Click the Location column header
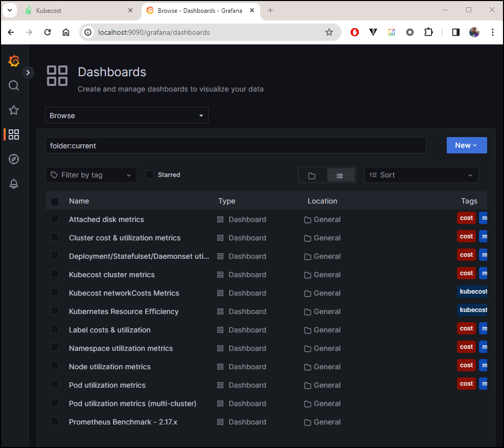Image resolution: width=504 pixels, height=448 pixels. click(323, 201)
